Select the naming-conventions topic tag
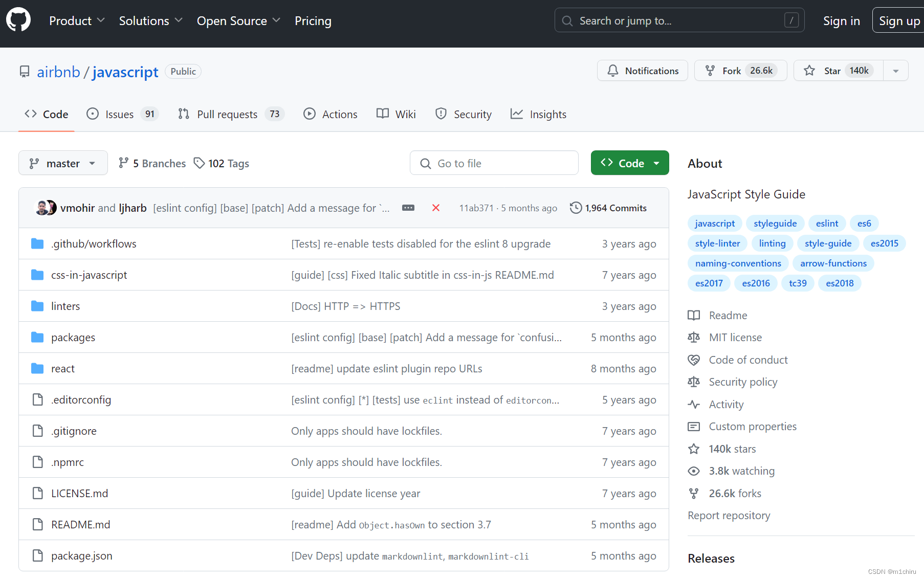The image size is (924, 579). point(738,263)
